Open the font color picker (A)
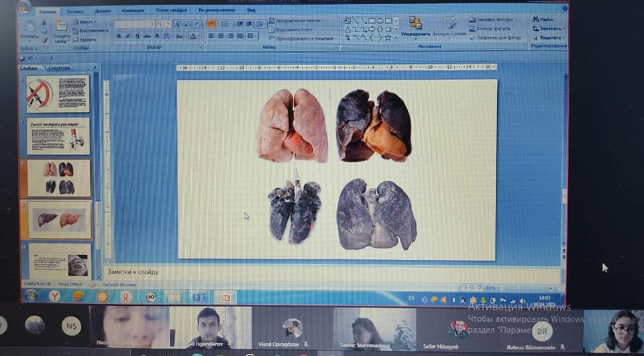 click(193, 36)
